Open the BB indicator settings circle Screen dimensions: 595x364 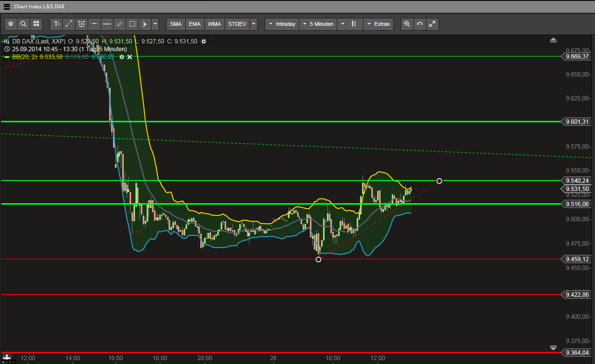(x=122, y=57)
